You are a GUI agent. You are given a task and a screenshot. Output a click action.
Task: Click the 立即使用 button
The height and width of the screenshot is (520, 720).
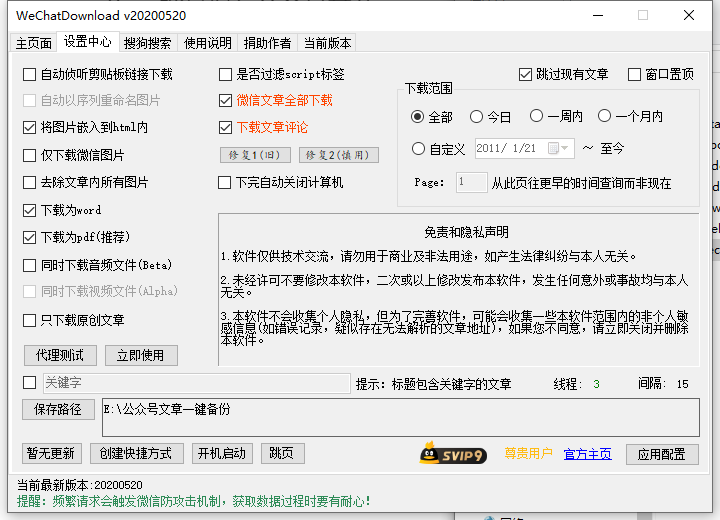(x=141, y=356)
